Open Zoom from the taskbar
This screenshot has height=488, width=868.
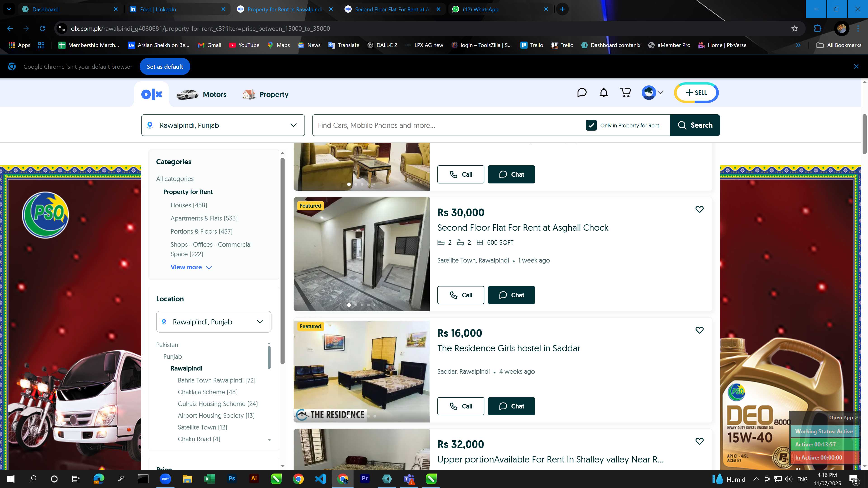click(165, 479)
